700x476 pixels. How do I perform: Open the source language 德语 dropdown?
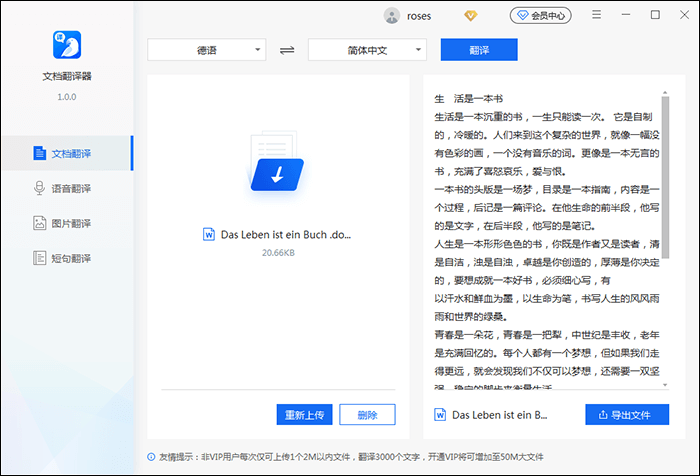(207, 50)
